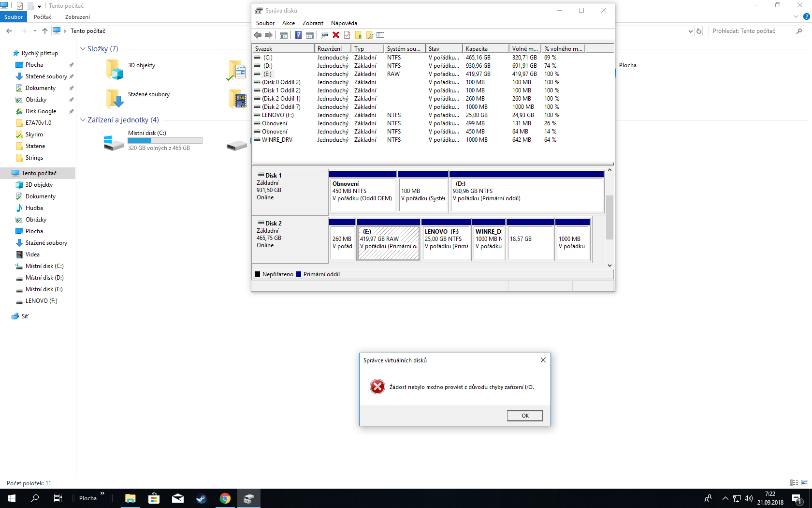Sort by the Stav column header
This screenshot has height=508, width=812.
444,48
